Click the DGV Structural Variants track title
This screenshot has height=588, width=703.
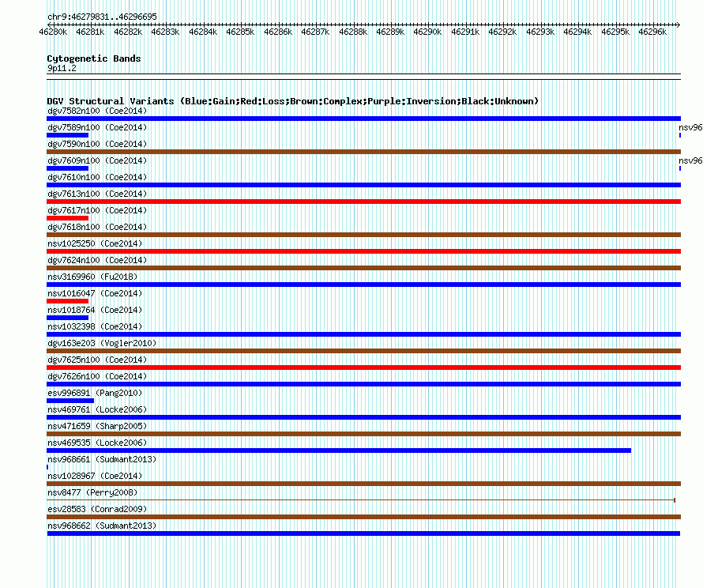coord(293,101)
